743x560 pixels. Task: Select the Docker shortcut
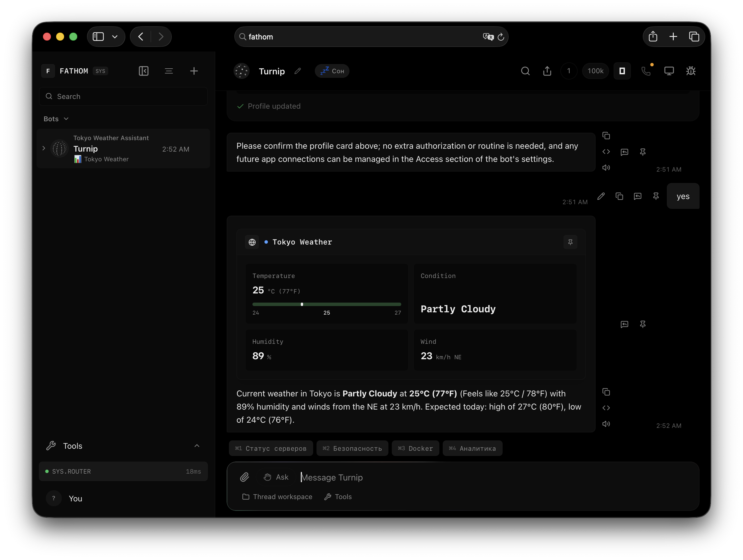click(416, 448)
